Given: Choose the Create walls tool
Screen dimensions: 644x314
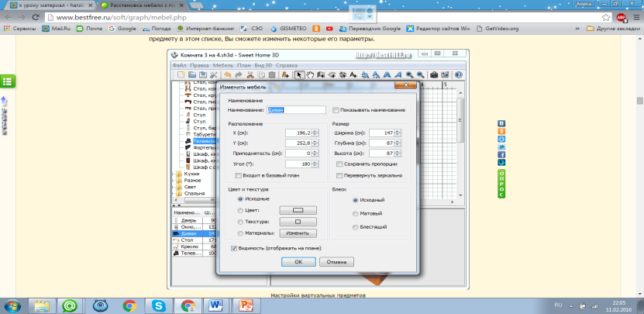Looking at the screenshot, I should point(321,74).
